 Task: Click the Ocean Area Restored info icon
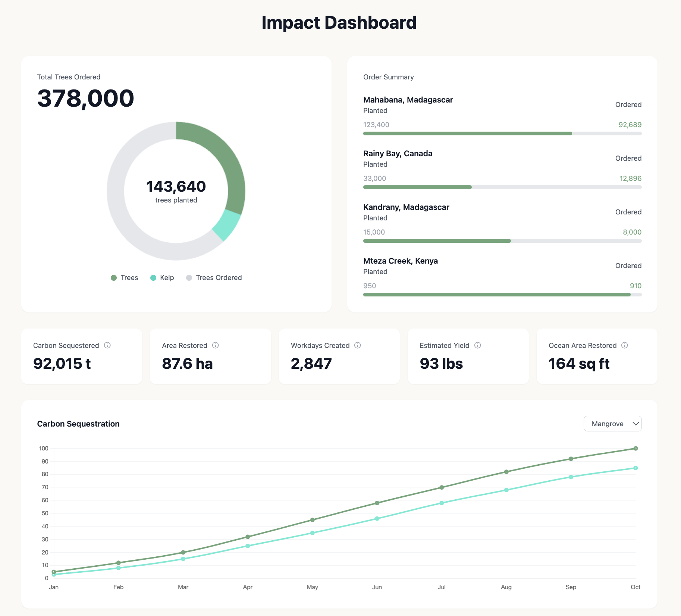pos(625,345)
